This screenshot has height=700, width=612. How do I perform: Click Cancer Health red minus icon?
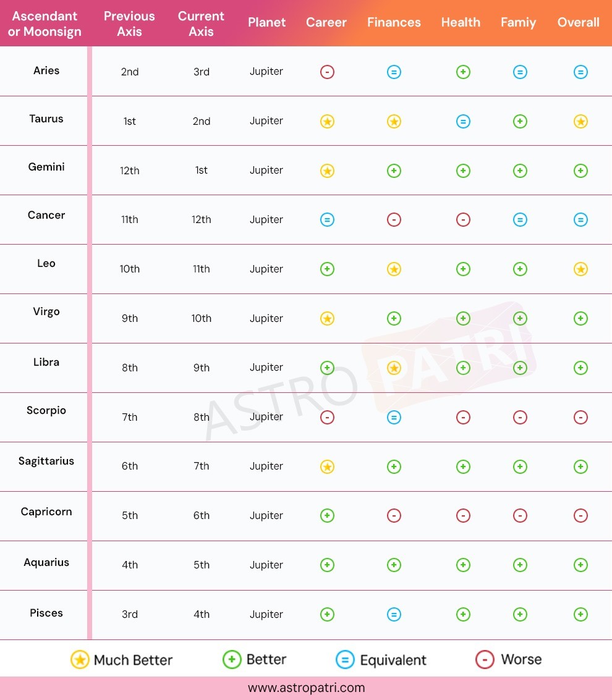pos(463,220)
